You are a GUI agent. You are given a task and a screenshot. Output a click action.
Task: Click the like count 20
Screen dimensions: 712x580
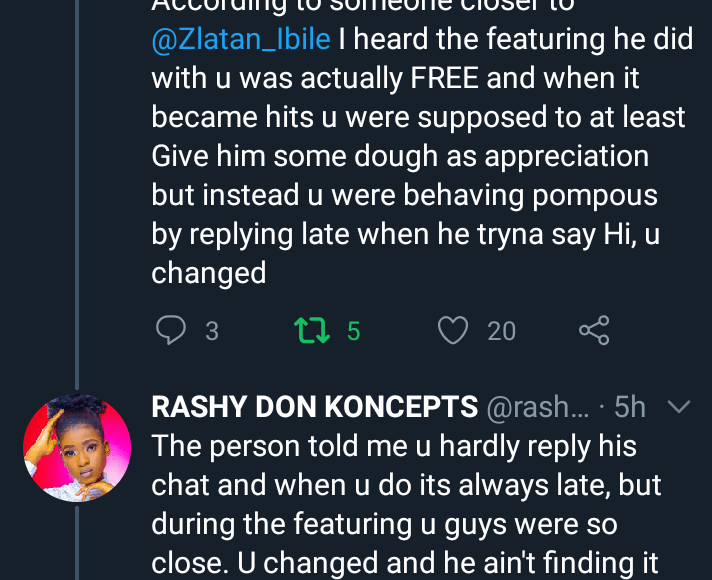pos(501,331)
